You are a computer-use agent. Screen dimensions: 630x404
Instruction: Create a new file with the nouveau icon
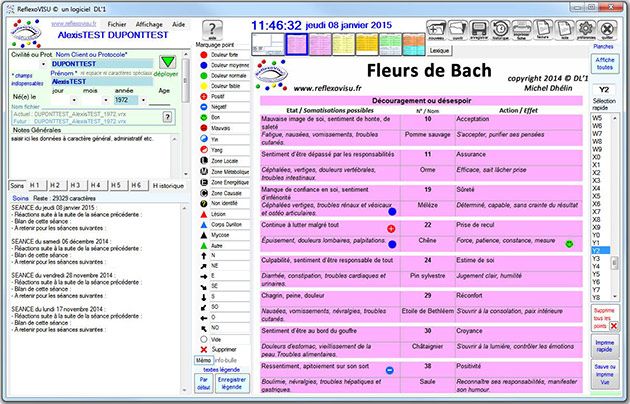pos(436,30)
